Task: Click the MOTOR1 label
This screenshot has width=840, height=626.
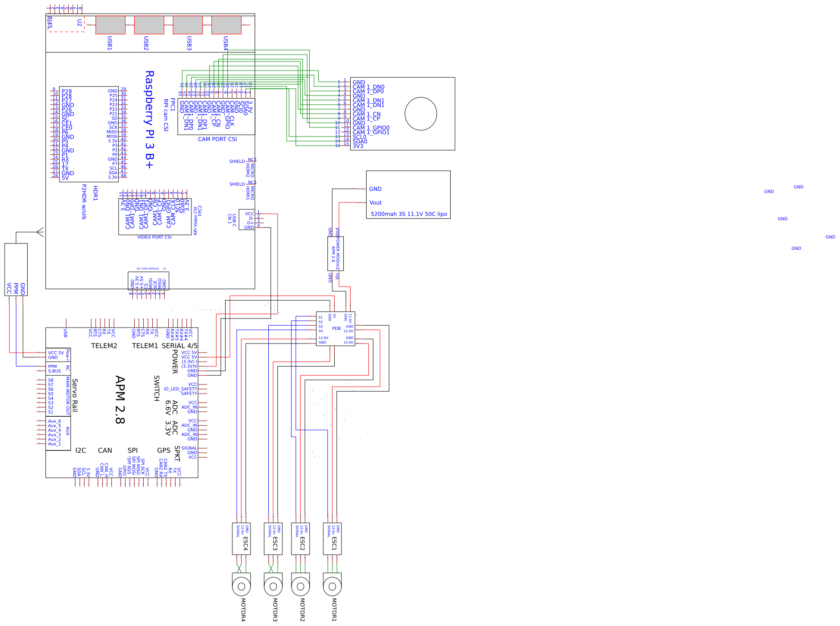Action: click(x=334, y=610)
